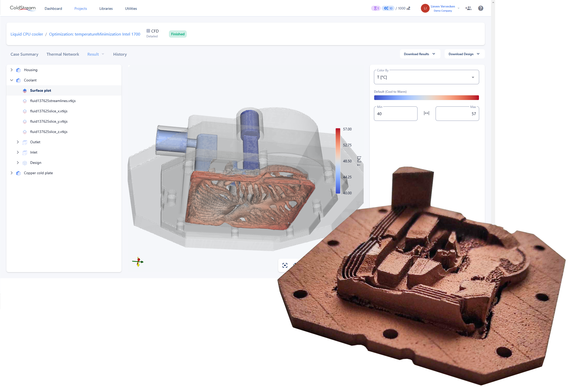Switch to the Thermal Network tab
The height and width of the screenshot is (387, 588).
pos(63,54)
